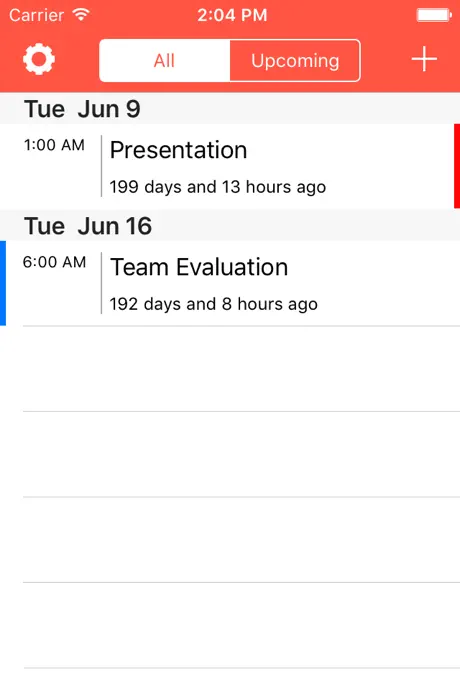Tap the plus icon to add event

(x=424, y=59)
